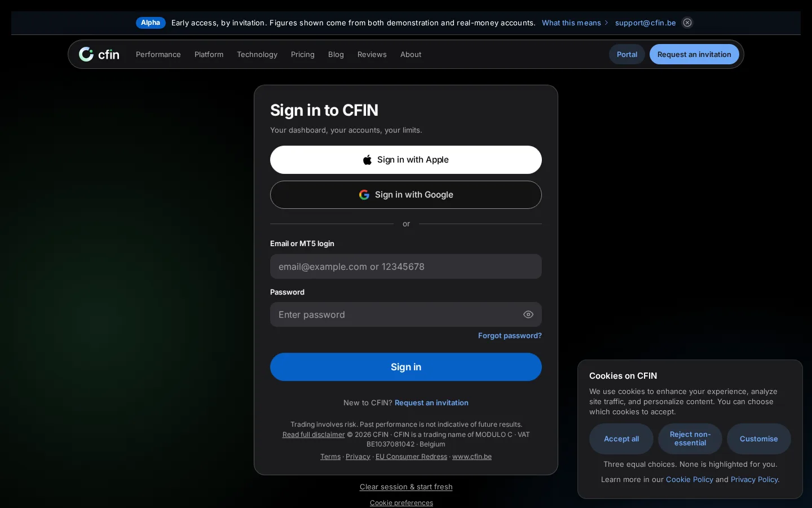Click the cfin logo in navbar
Viewport: 812px width, 508px height.
pos(99,54)
